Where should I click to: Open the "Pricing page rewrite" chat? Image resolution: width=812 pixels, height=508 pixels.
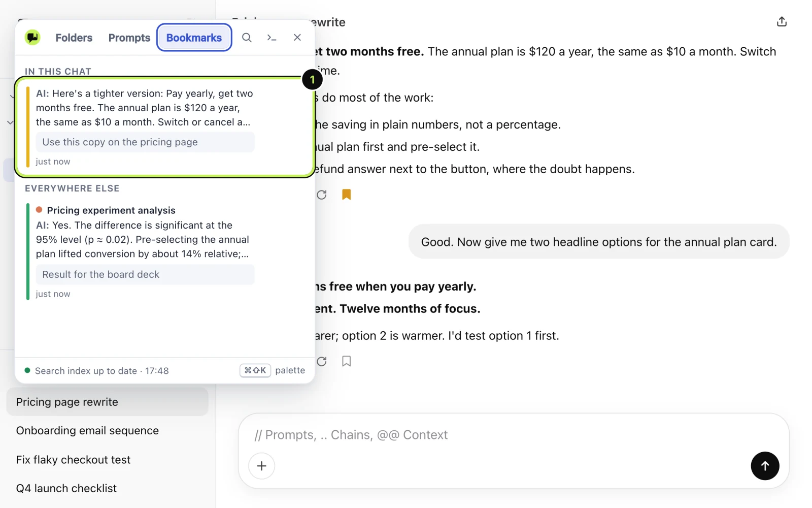coord(108,402)
